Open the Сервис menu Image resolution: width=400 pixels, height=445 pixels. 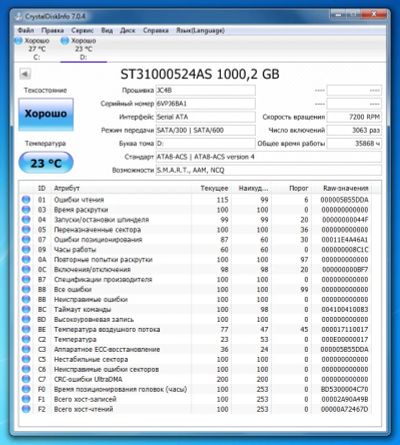tap(82, 30)
